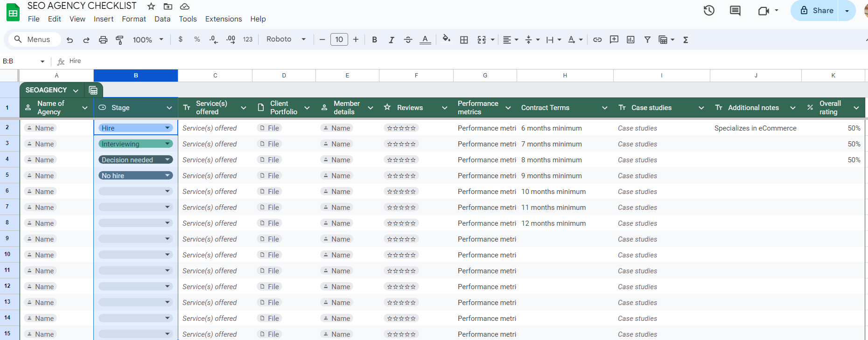The image size is (868, 340).
Task: Open the borders tool
Action: click(464, 40)
